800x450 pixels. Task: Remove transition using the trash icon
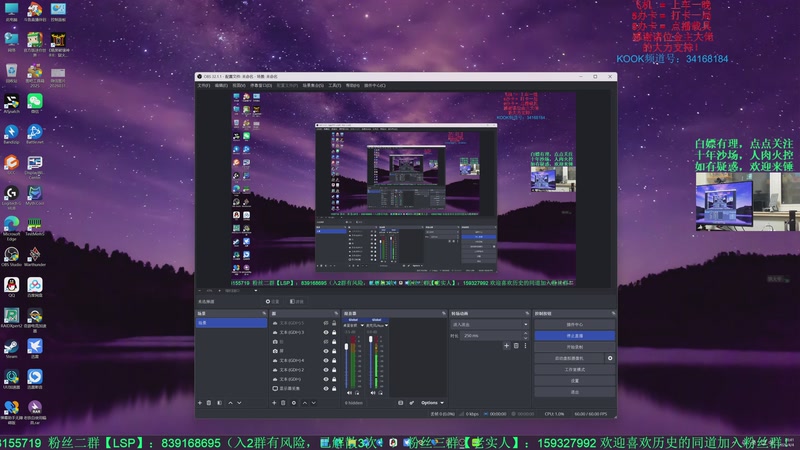pyautogui.click(x=516, y=346)
